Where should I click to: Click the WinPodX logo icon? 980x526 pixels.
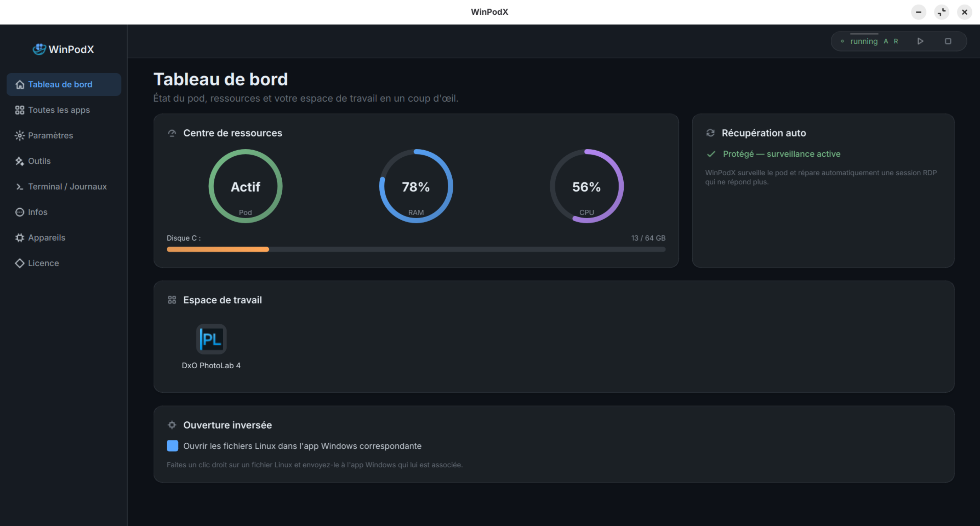(x=39, y=49)
